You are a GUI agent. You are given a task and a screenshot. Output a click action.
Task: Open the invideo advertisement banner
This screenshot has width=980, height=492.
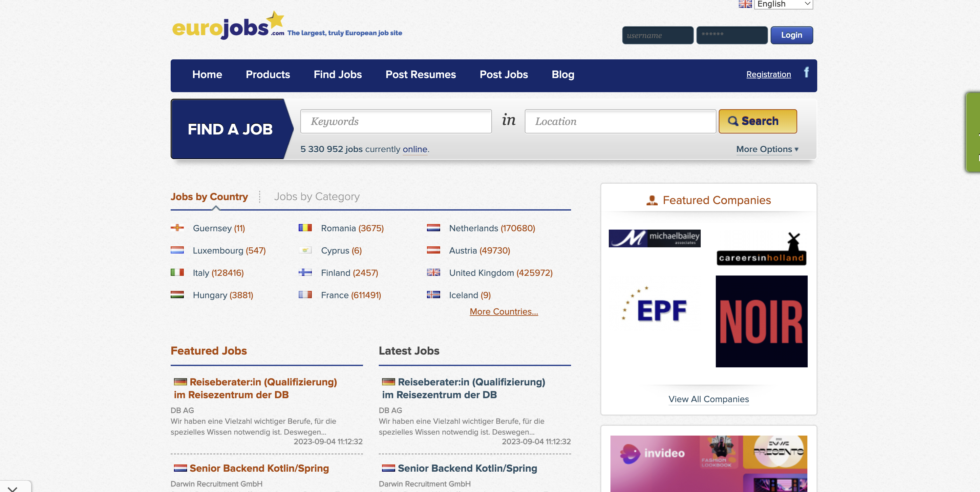(708, 463)
